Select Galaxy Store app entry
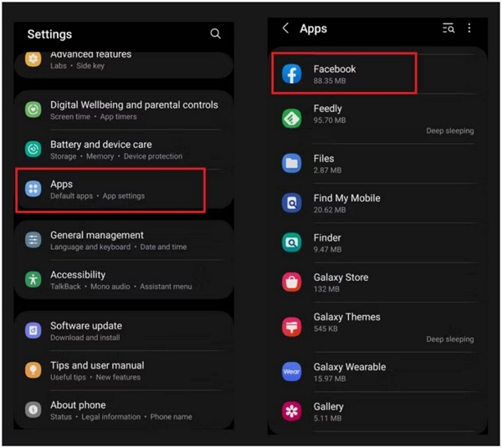The width and height of the screenshot is (502, 448). [378, 283]
